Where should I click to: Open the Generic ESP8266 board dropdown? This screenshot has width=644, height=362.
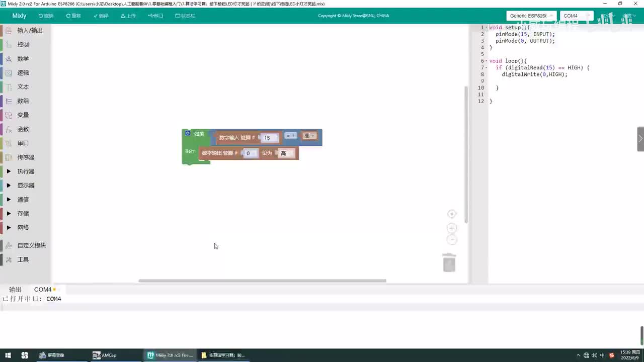pos(532,16)
